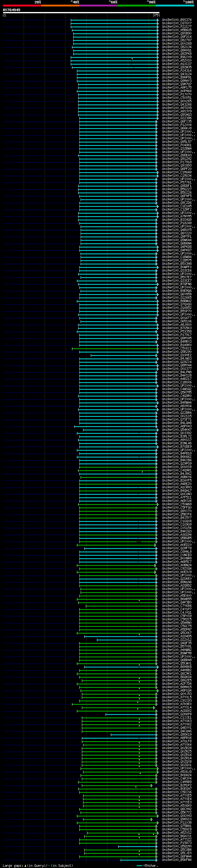Select label UniRef100_Q6FI35
Viewport: 197px width, 868px height.
pos(177,121)
